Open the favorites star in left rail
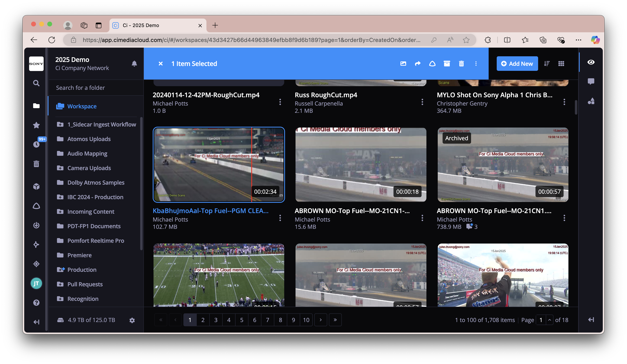Image resolution: width=627 pixels, height=364 pixels. pyautogui.click(x=36, y=125)
